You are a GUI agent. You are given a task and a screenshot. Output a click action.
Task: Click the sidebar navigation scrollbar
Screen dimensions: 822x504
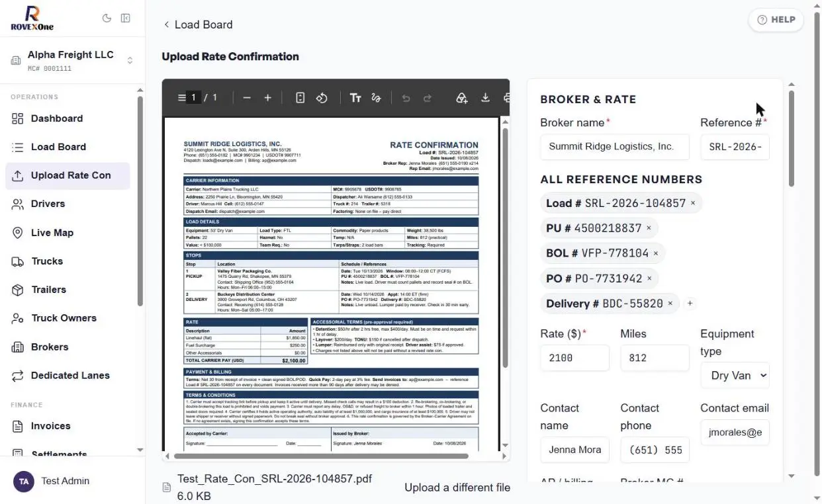(140, 202)
